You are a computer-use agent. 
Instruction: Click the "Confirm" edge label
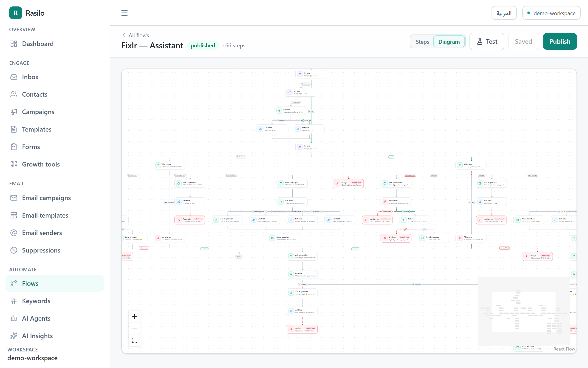(416, 284)
